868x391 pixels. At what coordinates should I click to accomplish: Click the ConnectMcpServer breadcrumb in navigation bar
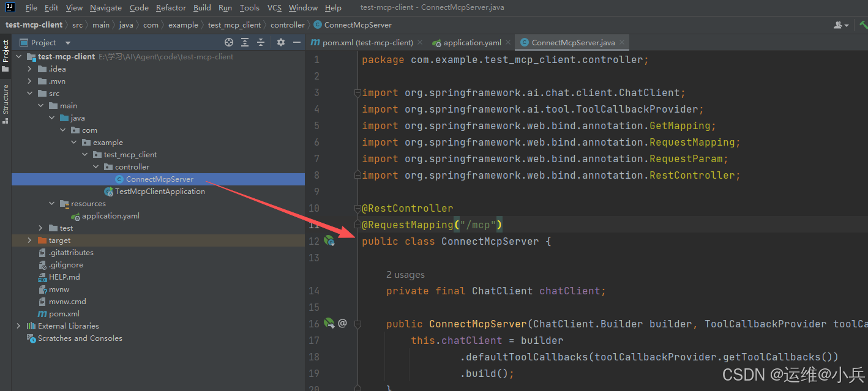[x=353, y=25]
